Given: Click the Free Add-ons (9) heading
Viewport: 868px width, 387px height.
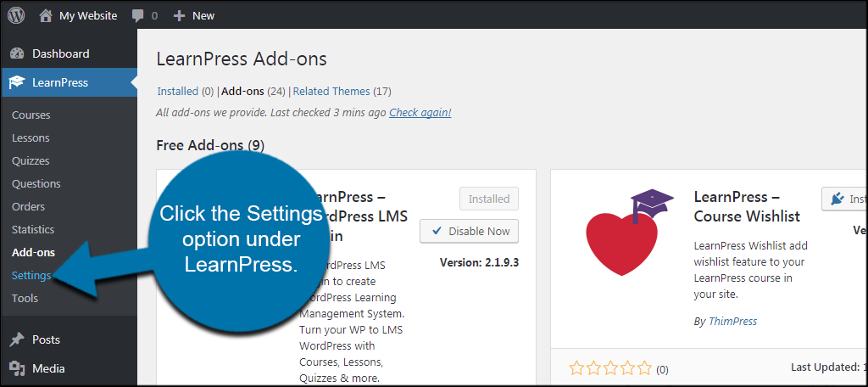Looking at the screenshot, I should tap(210, 145).
